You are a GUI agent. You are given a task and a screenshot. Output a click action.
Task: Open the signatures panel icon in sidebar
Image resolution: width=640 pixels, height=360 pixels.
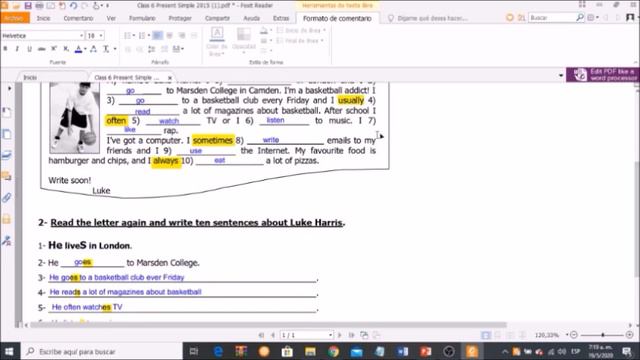[7, 240]
